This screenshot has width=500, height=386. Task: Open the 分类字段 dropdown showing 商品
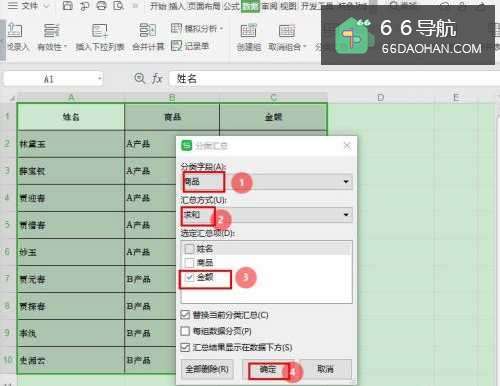point(267,182)
